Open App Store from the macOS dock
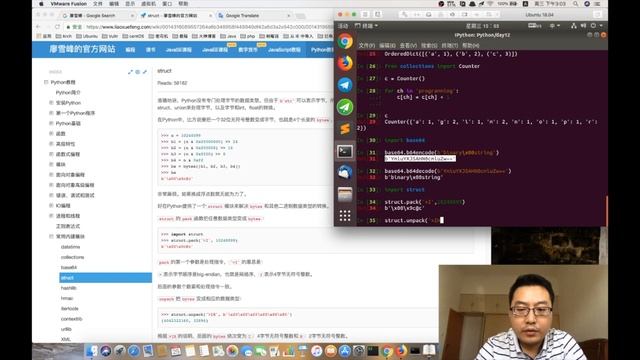 click(345, 351)
